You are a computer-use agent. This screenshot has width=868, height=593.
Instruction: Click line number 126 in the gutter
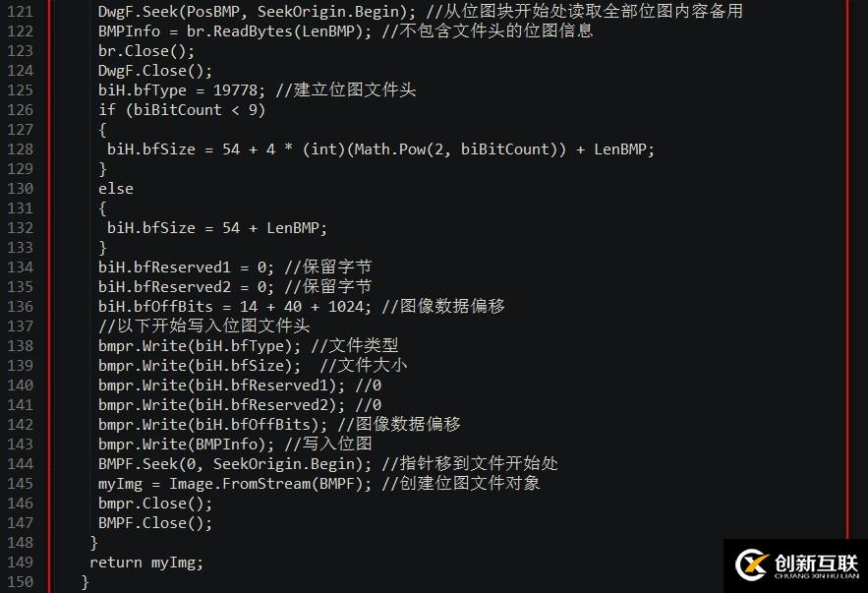(x=20, y=110)
